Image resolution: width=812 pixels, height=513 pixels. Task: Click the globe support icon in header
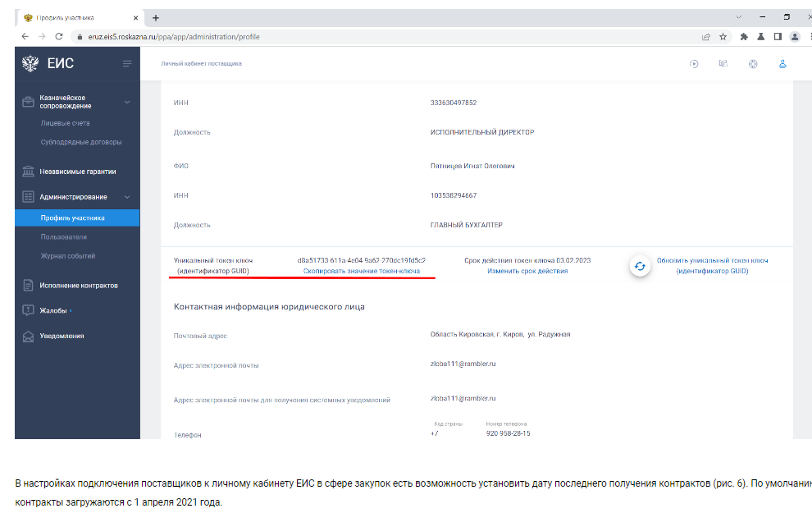pyautogui.click(x=753, y=64)
